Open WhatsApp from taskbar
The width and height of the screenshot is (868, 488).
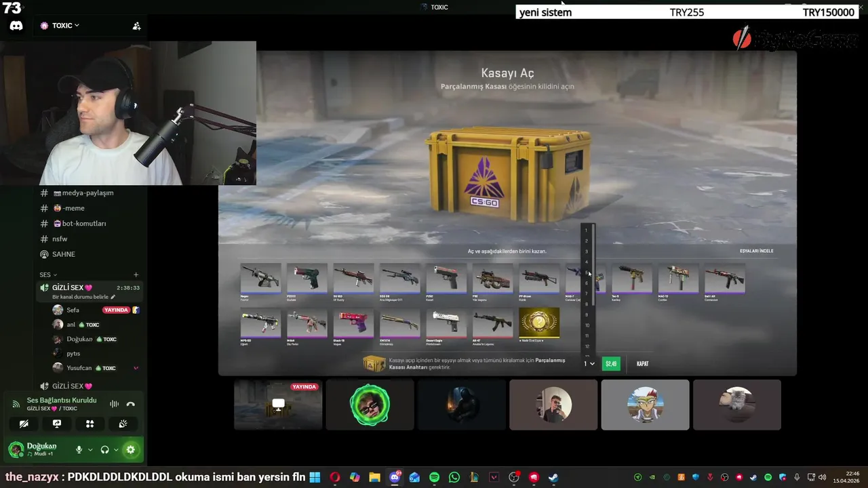pyautogui.click(x=454, y=477)
